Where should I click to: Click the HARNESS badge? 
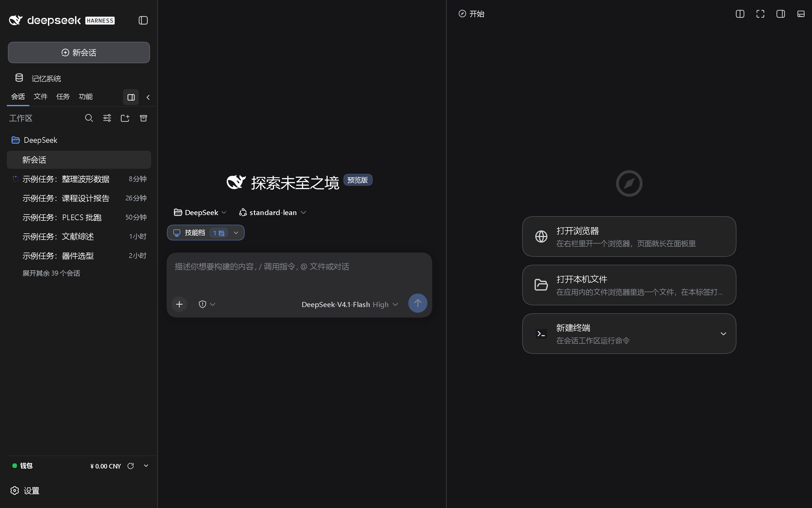click(x=100, y=21)
